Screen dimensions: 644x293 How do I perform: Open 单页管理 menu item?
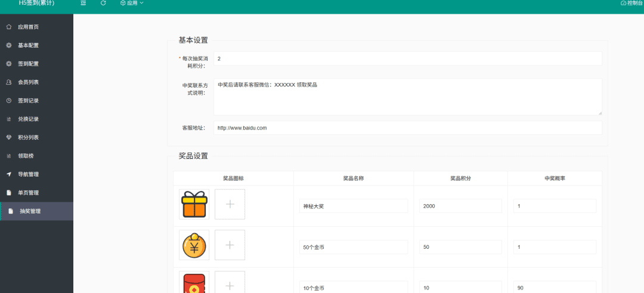tap(36, 193)
